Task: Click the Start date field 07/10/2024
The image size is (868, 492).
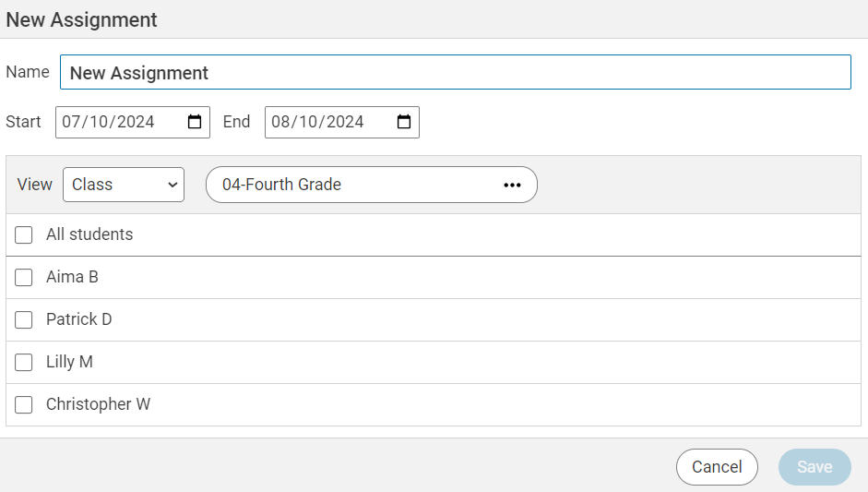Action: (132, 122)
